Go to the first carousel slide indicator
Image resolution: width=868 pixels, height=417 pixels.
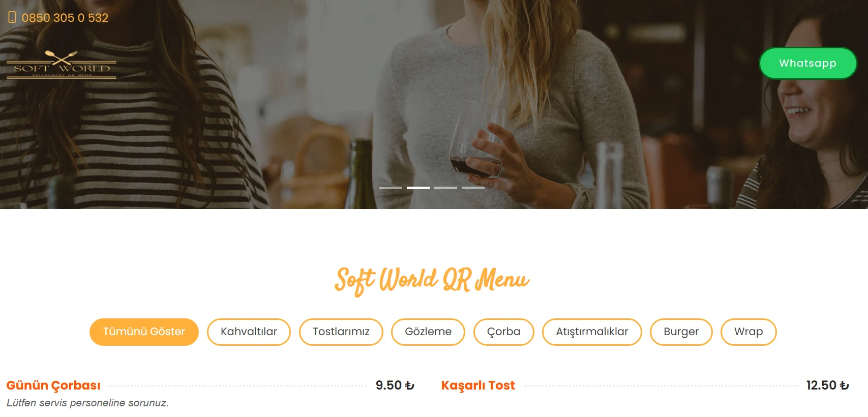tap(391, 188)
